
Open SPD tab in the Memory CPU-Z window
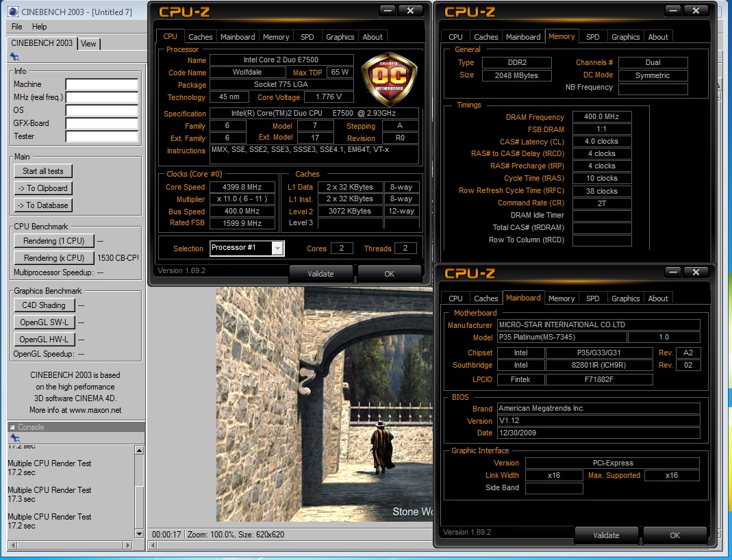pos(592,37)
